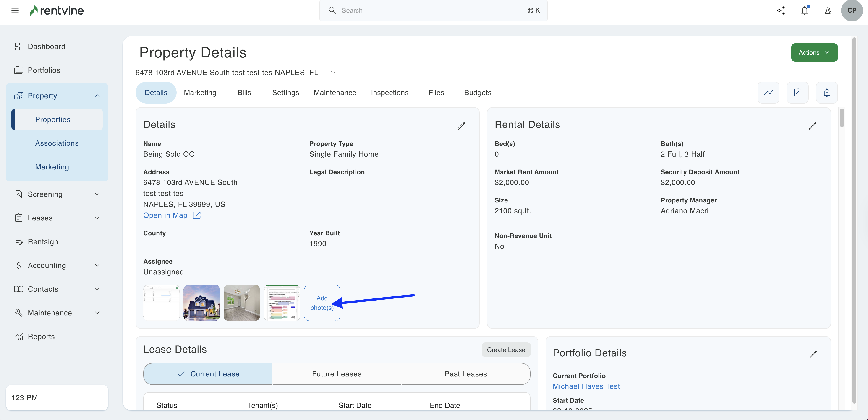Open the AI sparkle icon
Viewport: 868px width, 420px height.
point(781,10)
